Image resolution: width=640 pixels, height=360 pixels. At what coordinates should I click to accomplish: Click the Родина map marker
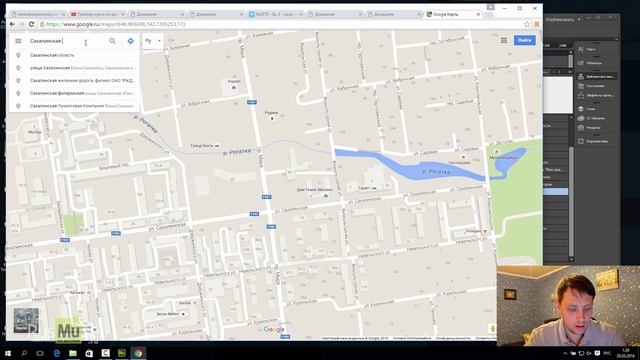(272, 118)
